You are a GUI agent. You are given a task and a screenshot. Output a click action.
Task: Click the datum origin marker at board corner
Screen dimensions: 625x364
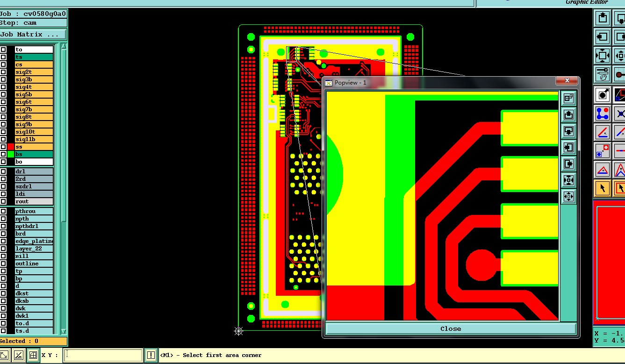pyautogui.click(x=239, y=331)
